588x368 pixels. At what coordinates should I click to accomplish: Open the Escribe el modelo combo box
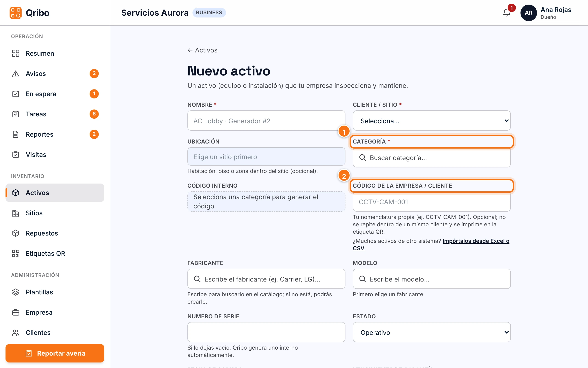tap(432, 279)
